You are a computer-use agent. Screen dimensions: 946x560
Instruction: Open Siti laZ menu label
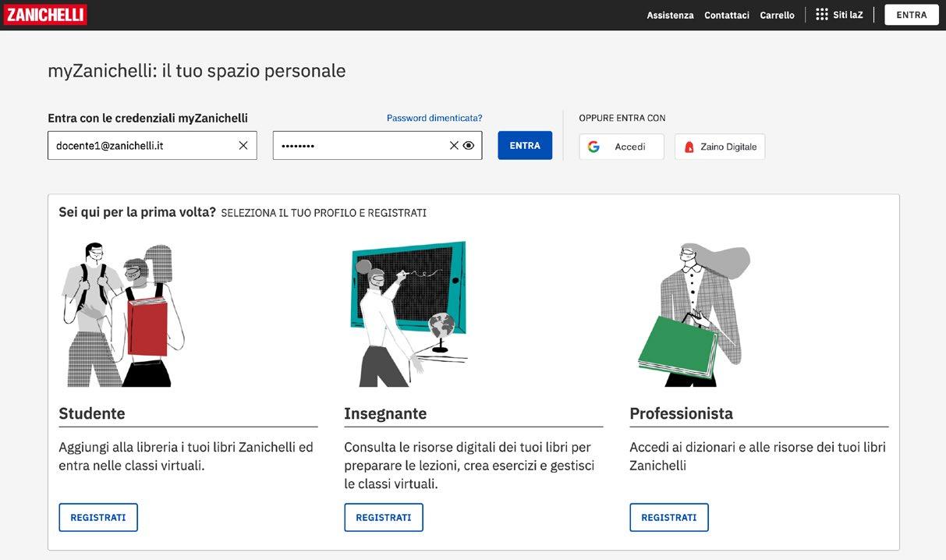[848, 15]
